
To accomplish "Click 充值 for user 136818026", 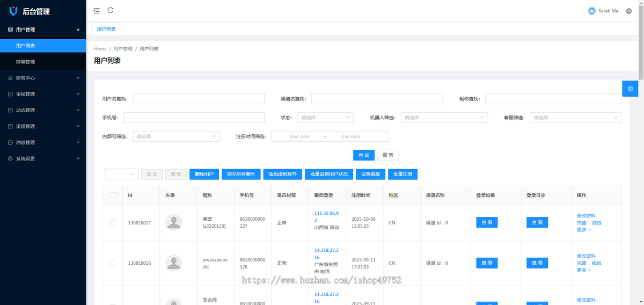I will [581, 263].
